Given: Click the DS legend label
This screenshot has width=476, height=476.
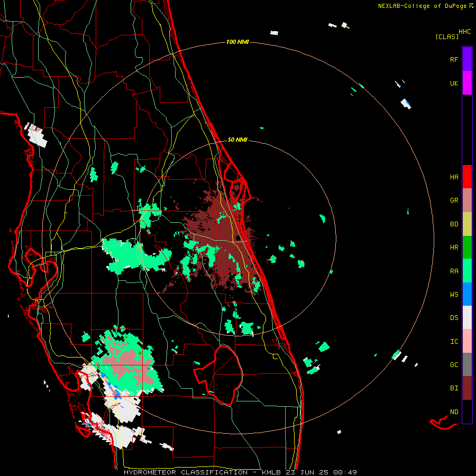Looking at the screenshot, I should tap(454, 317).
